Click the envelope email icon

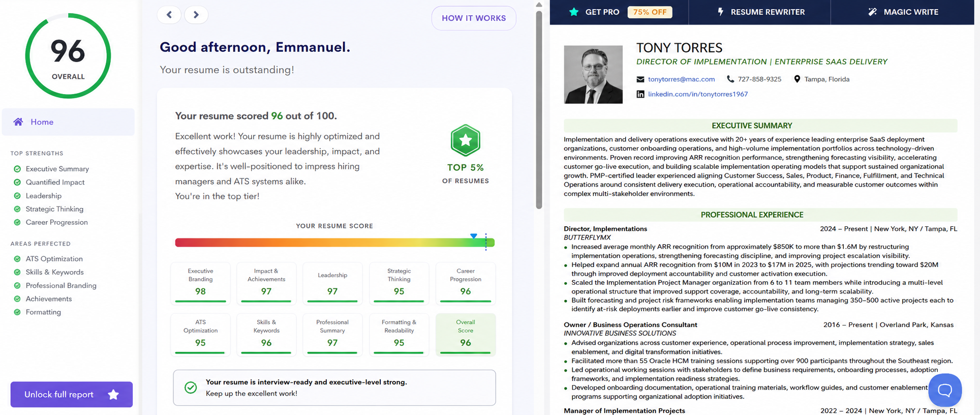coord(640,79)
